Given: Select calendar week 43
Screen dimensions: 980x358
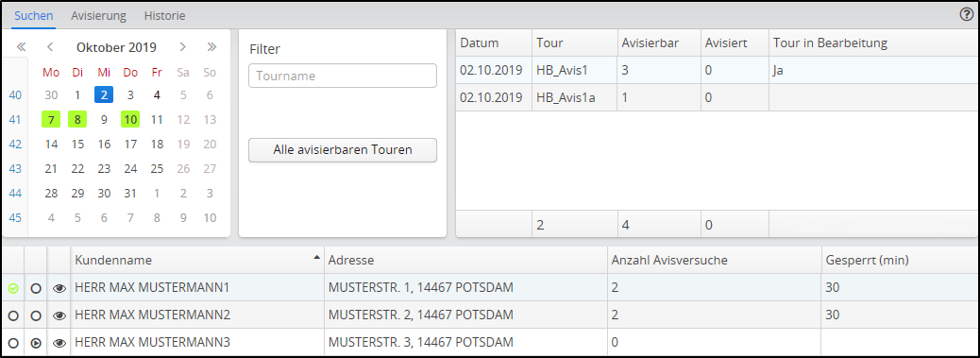Looking at the screenshot, I should click(16, 169).
